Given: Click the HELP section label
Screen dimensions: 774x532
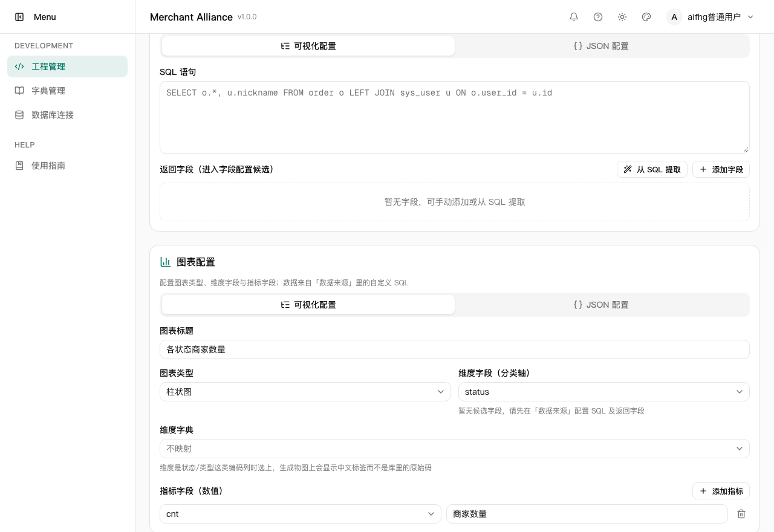Looking at the screenshot, I should click(x=25, y=144).
